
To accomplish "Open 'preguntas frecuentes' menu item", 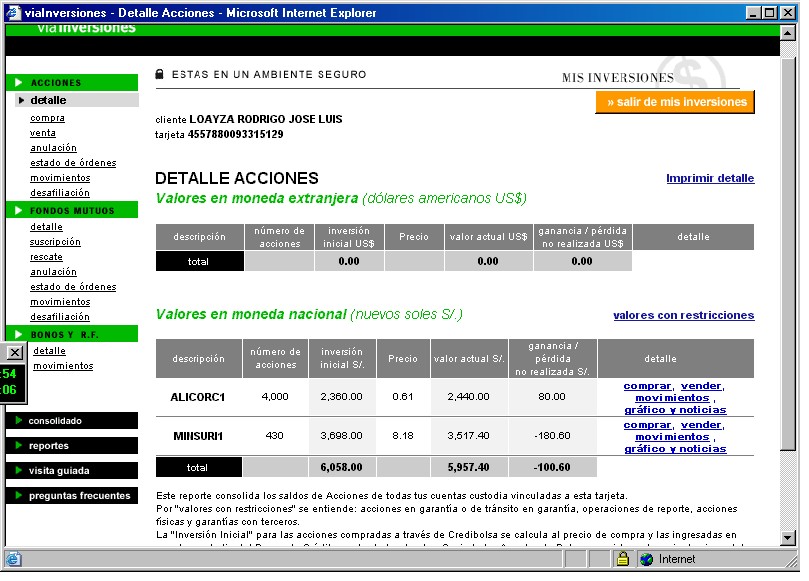I will coord(72,495).
